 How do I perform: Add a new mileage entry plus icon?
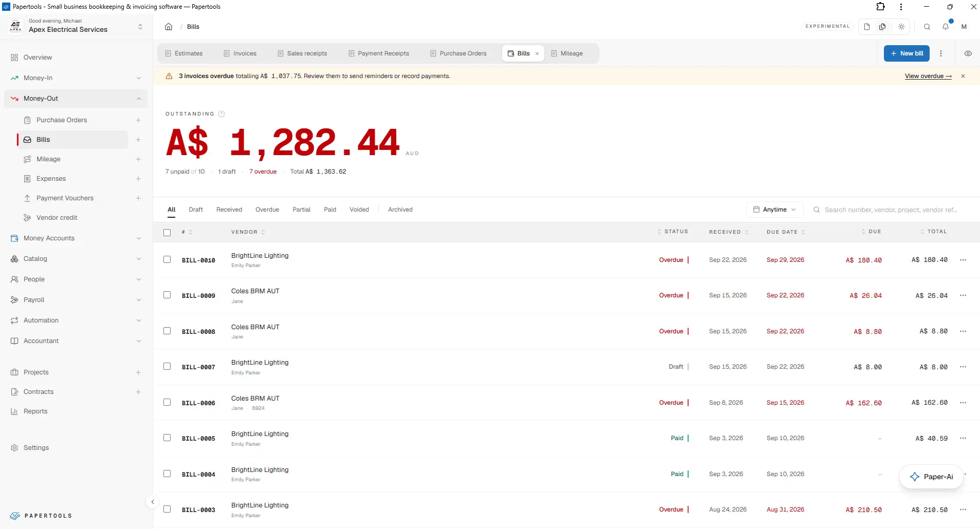(138, 159)
